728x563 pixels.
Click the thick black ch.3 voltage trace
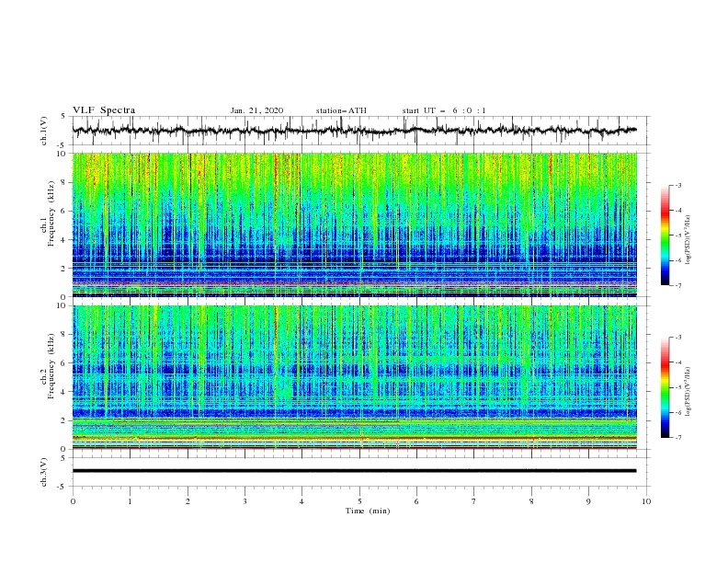354,471
